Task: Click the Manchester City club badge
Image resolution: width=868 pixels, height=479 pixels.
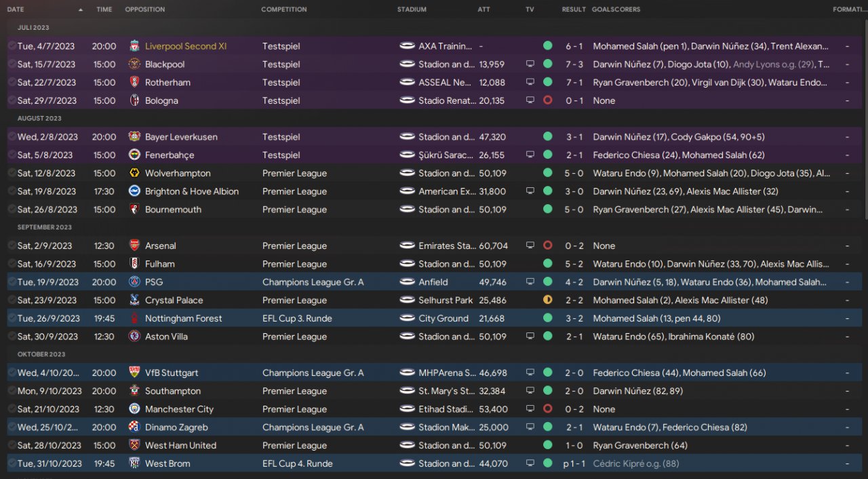Action: (x=134, y=409)
